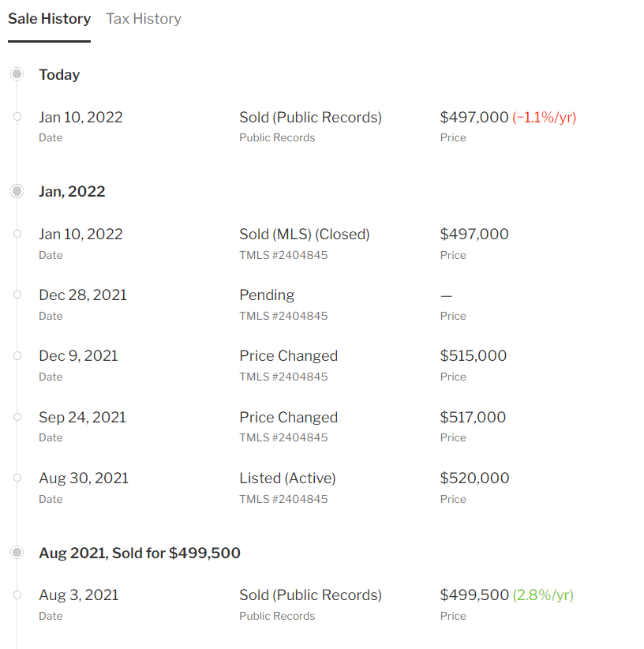Screen dimensions: 644x649
Task: Click timeline dot beside Sep 24, 2021
Action: tap(17, 417)
